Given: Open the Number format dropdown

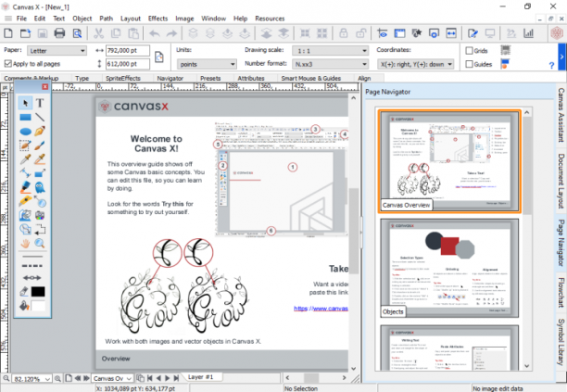Looking at the screenshot, I should (x=330, y=64).
